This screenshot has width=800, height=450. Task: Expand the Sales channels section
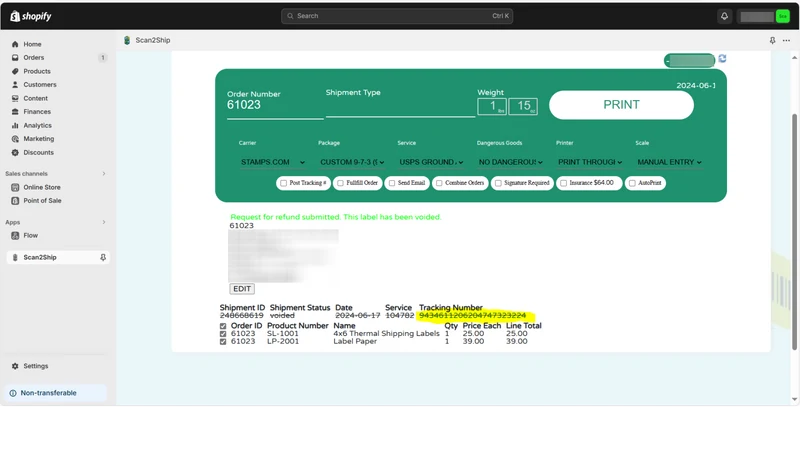(104, 174)
